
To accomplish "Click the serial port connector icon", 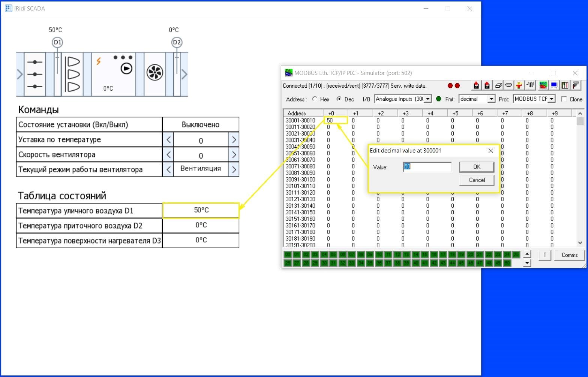I will click(508, 85).
